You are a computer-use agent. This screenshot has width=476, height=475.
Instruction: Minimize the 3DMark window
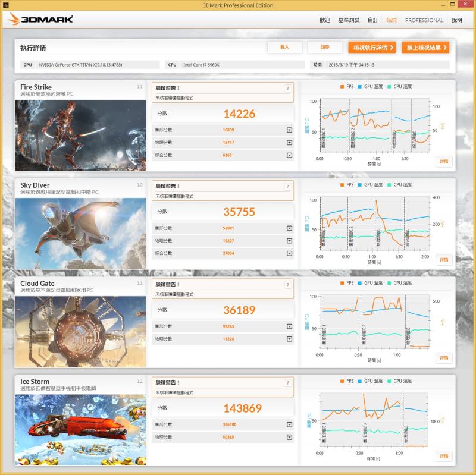[x=443, y=5]
